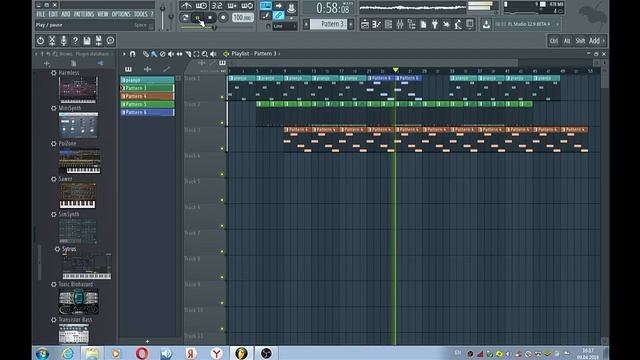Mute Track 1 with its green dot

click(x=222, y=97)
